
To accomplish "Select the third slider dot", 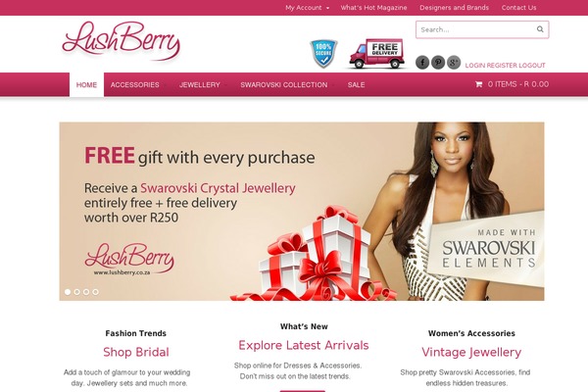I will click(x=86, y=292).
